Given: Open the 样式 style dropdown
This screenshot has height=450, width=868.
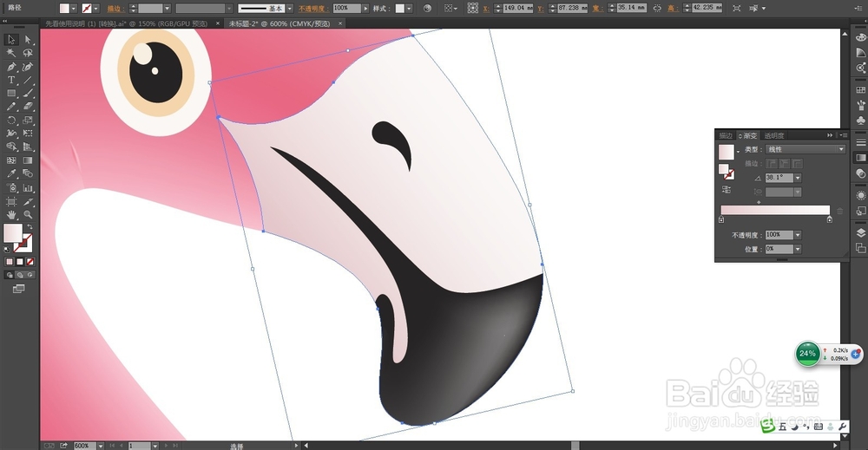Looking at the screenshot, I should [x=409, y=9].
